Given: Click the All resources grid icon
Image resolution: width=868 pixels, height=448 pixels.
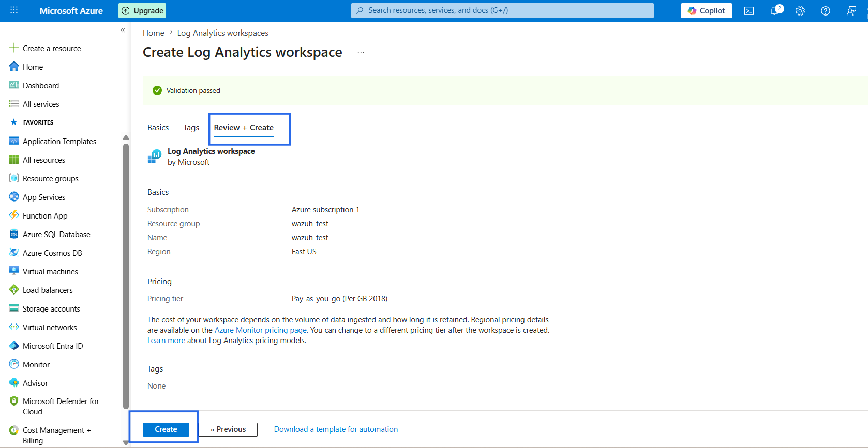Looking at the screenshot, I should pyautogui.click(x=14, y=160).
